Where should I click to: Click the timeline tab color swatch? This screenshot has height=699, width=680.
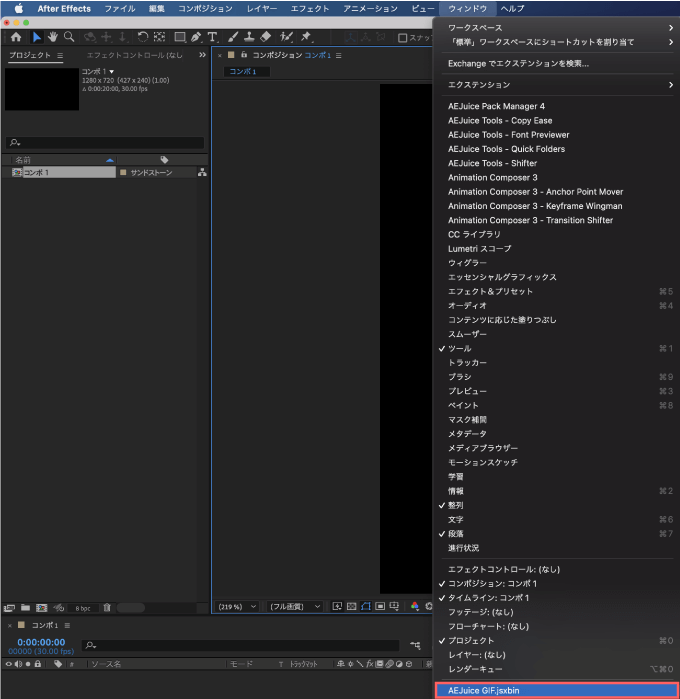pos(21,625)
